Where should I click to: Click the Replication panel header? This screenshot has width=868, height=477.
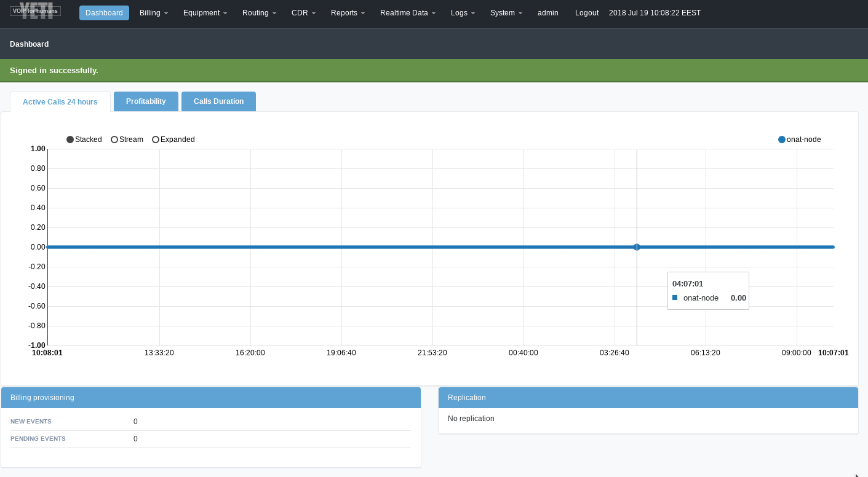[648, 398]
